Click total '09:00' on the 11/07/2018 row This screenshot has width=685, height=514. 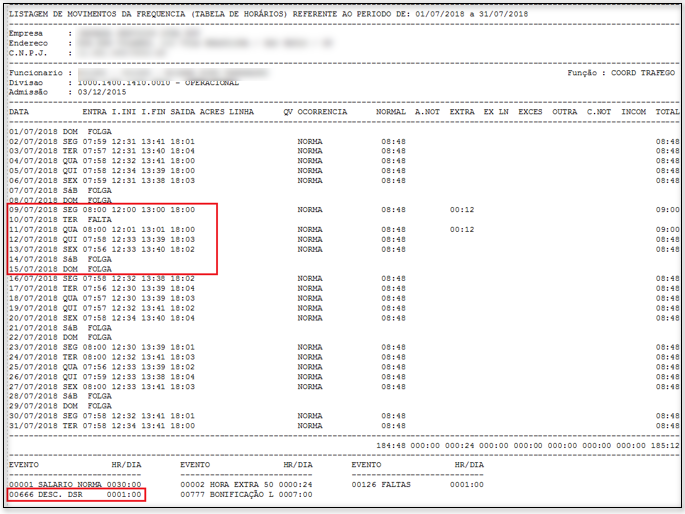tap(667, 230)
